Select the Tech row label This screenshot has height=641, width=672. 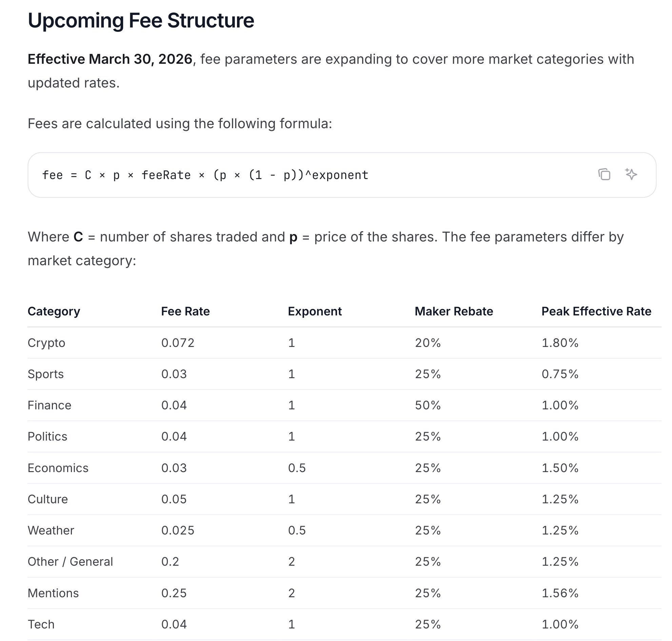(x=41, y=625)
